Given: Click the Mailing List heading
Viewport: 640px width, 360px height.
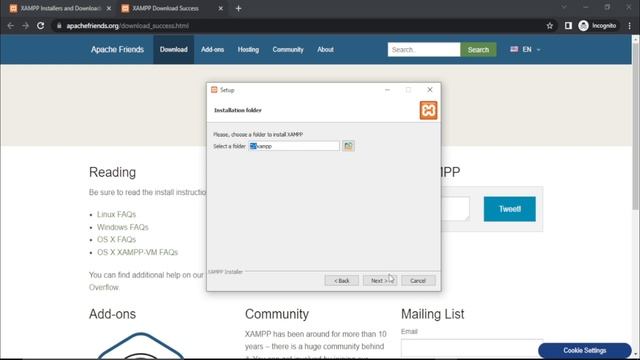Looking at the screenshot, I should point(432,314).
